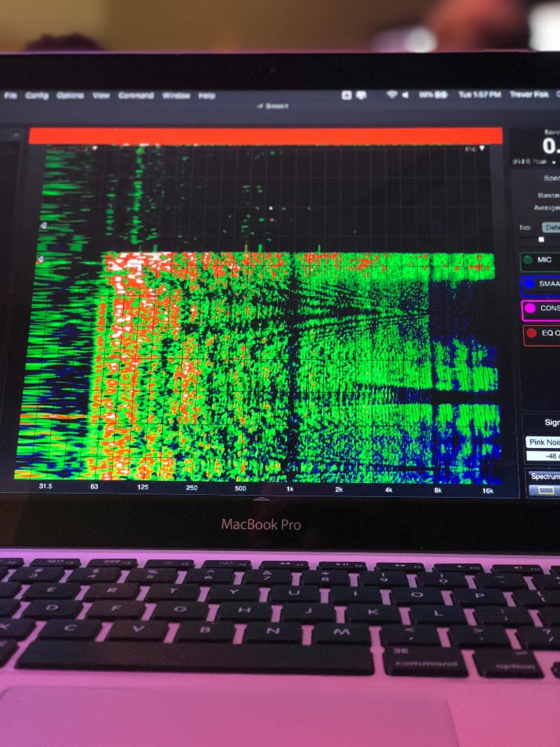560x747 pixels.
Task: Select the SMAART measurement label
Action: [x=549, y=284]
